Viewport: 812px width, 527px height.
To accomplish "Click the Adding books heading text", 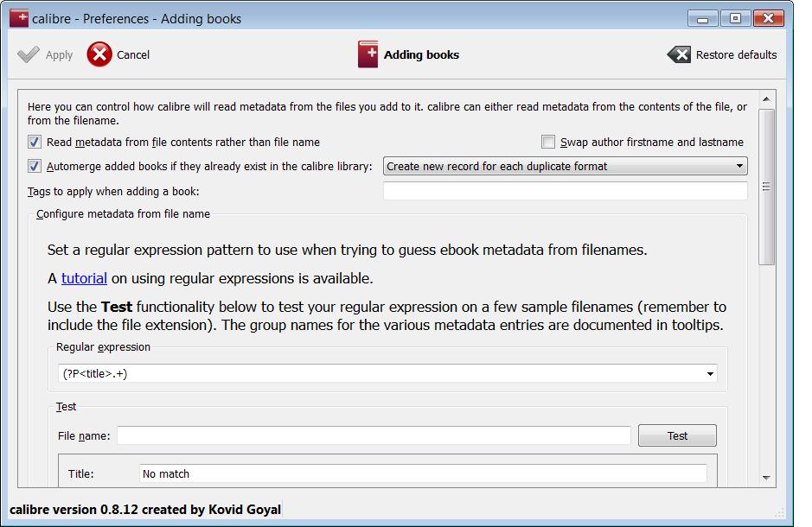I will tap(421, 54).
